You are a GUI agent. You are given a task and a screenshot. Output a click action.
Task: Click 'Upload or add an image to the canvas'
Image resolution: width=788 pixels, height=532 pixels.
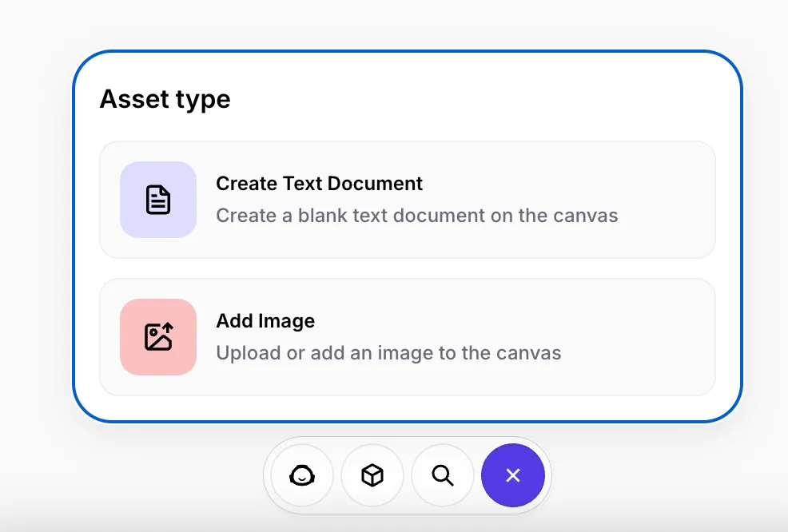388,352
